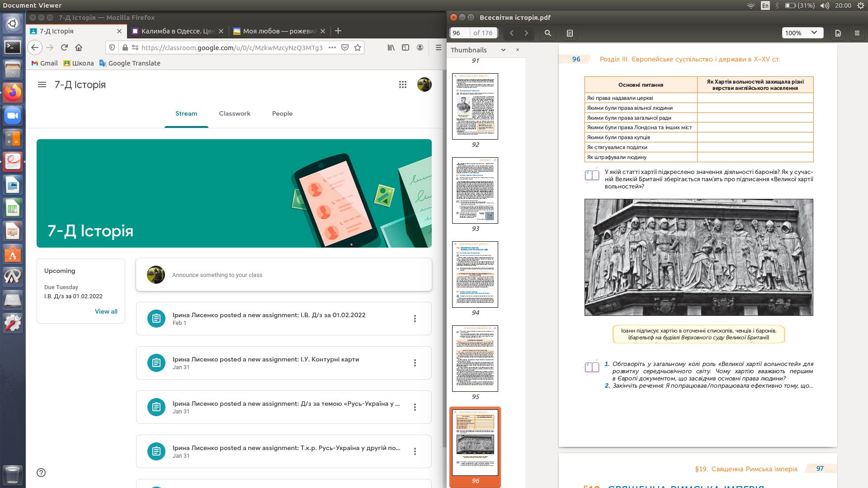Toggle the sidebar pane button
Image resolution: width=868 pixels, height=488 pixels.
pyautogui.click(x=570, y=33)
